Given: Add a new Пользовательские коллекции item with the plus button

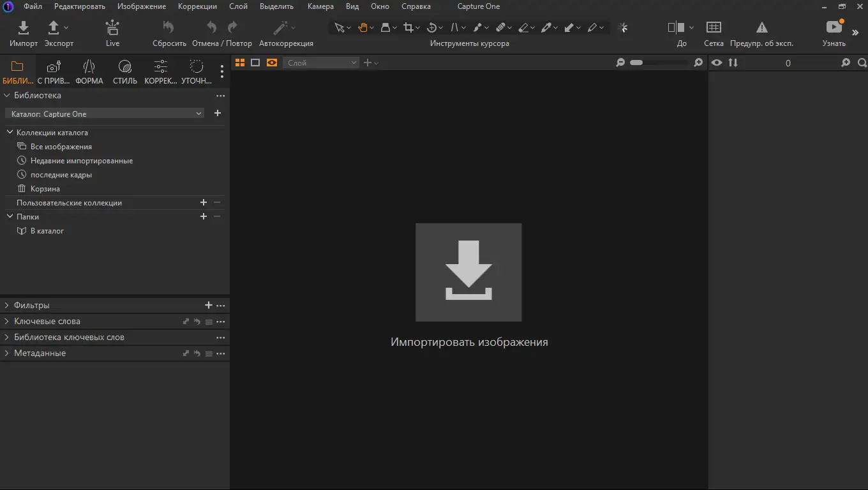Looking at the screenshot, I should (204, 203).
